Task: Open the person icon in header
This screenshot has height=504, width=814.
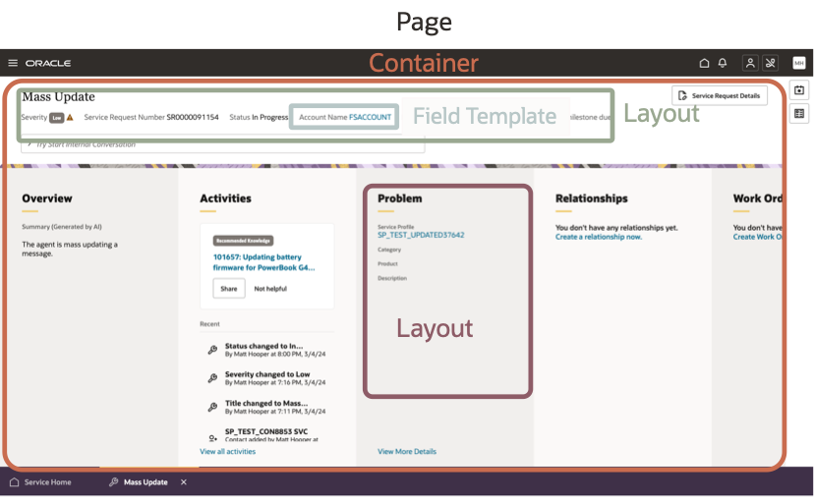Action: click(x=750, y=63)
